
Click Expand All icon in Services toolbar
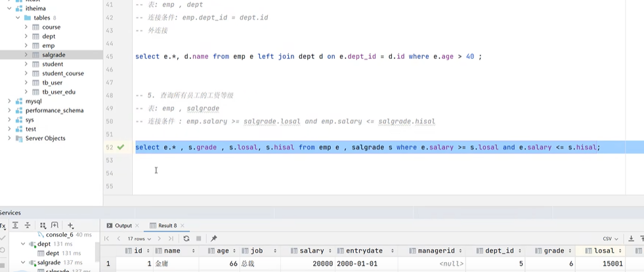(15, 225)
